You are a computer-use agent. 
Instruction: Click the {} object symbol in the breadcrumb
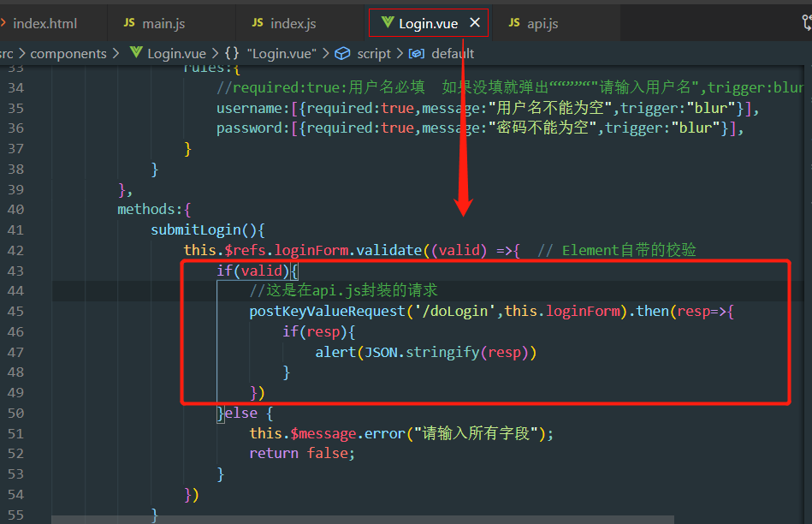click(233, 53)
